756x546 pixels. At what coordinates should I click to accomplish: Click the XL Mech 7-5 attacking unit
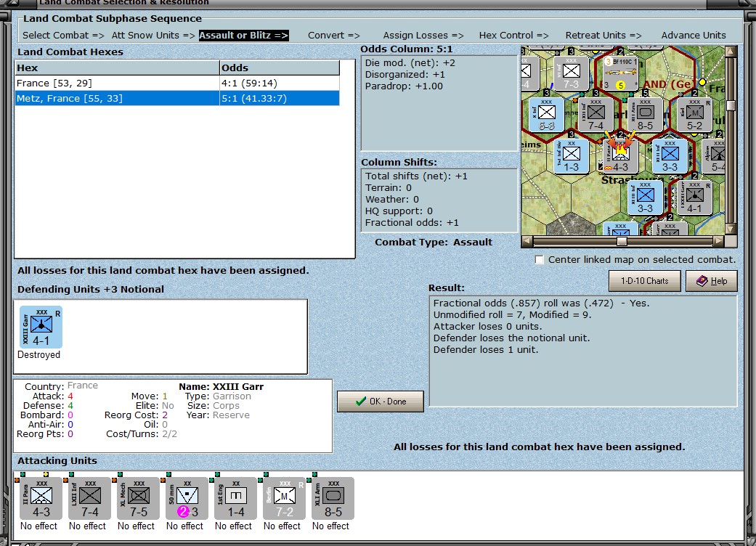[x=139, y=498]
